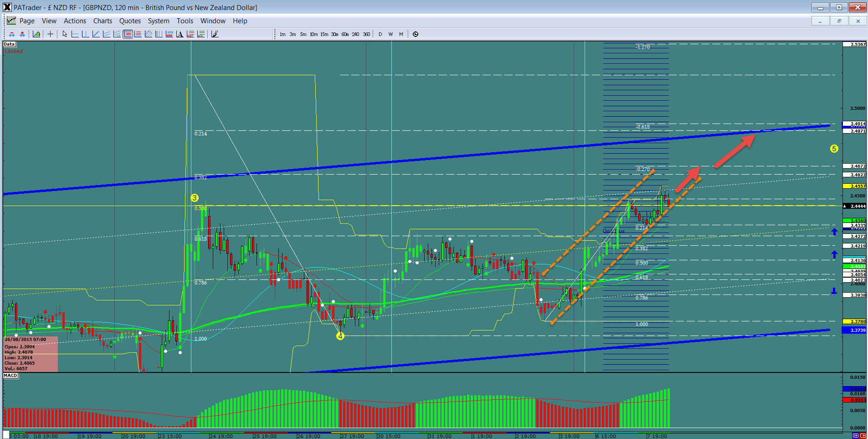This screenshot has height=439, width=868.
Task: Open the System menu
Action: coord(159,21)
